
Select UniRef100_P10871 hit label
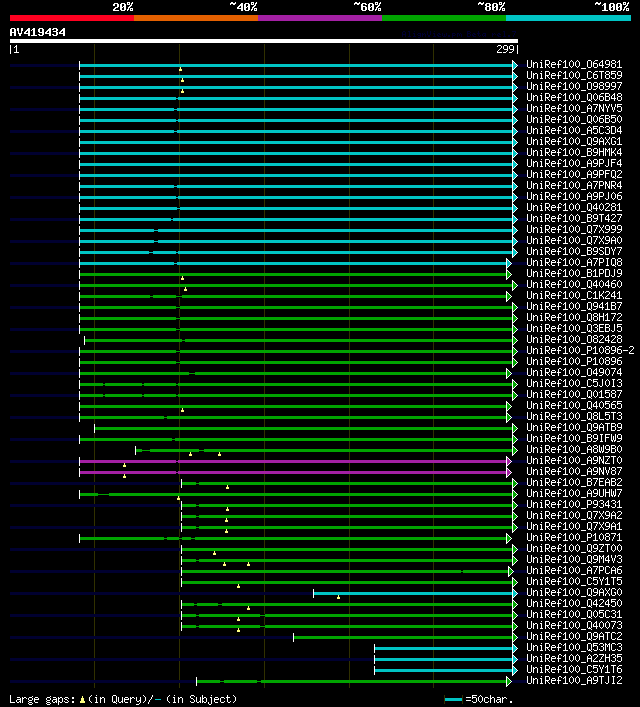pyautogui.click(x=574, y=537)
